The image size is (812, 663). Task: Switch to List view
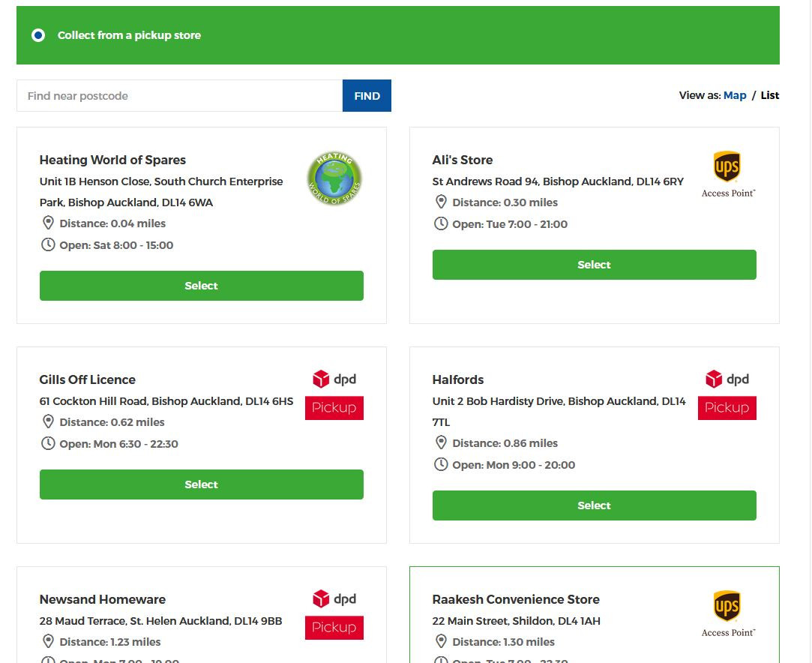coord(769,95)
